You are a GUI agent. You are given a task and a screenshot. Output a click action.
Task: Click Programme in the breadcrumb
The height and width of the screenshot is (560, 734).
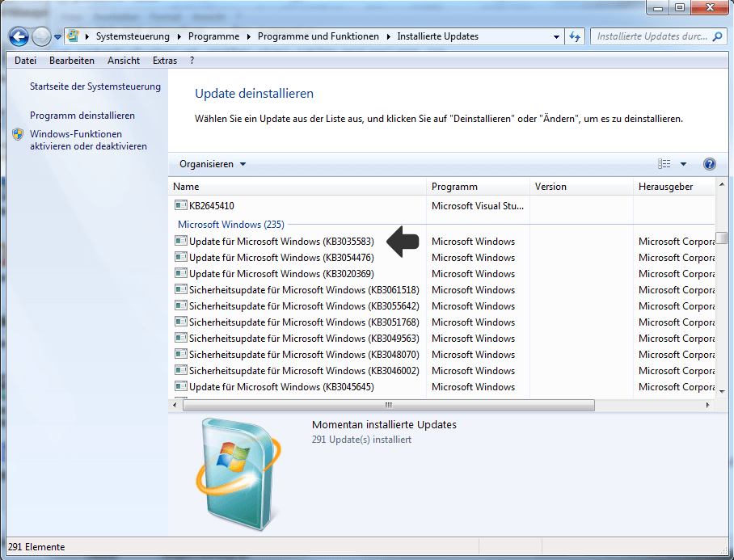pyautogui.click(x=213, y=36)
